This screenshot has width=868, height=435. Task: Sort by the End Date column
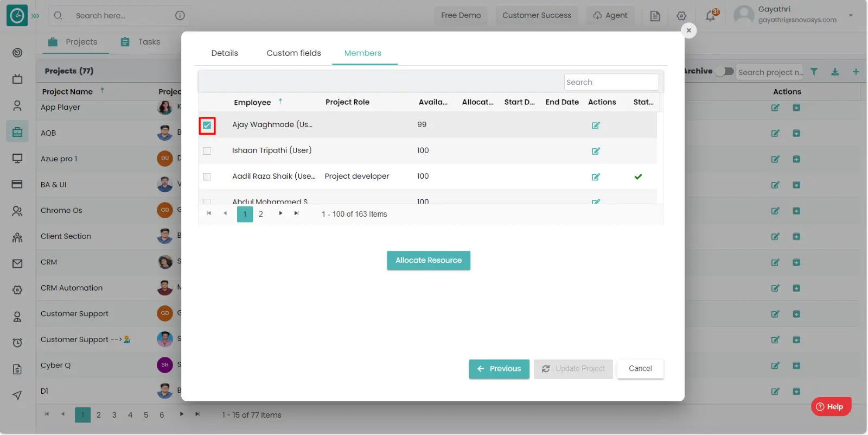click(562, 102)
